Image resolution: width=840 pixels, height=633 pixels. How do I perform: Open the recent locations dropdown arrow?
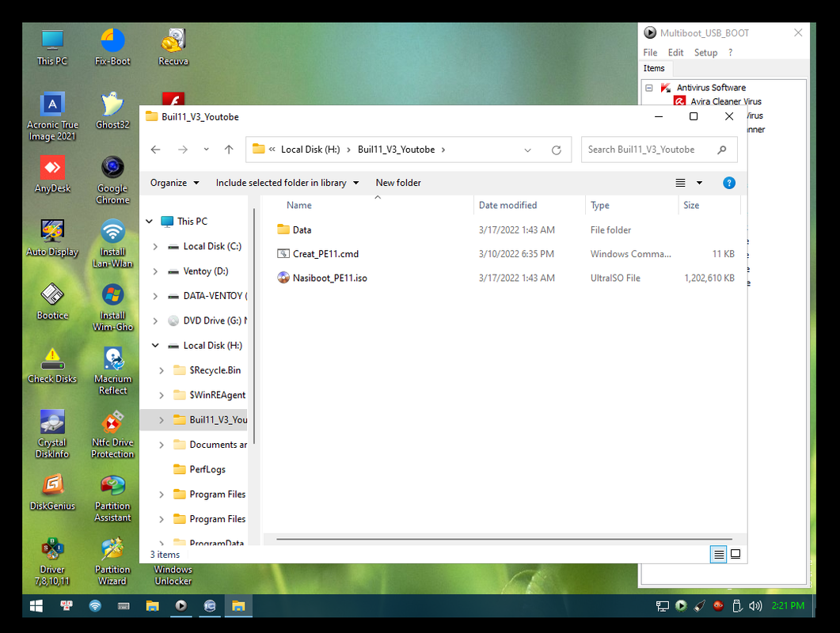(207, 150)
